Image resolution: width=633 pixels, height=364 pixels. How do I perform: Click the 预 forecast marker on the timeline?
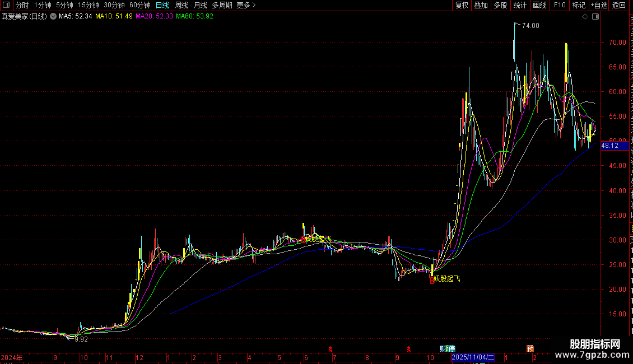pos(530,348)
